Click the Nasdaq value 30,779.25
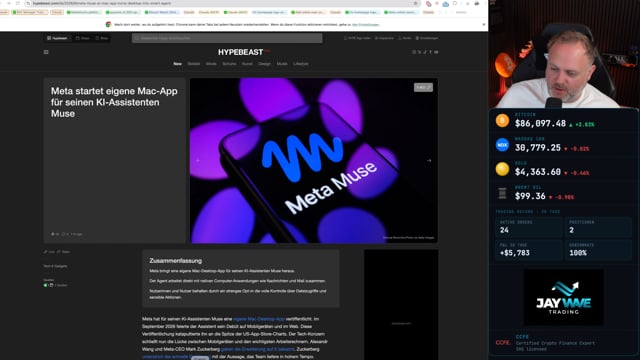Viewport: 640px width, 360px height. (538, 148)
